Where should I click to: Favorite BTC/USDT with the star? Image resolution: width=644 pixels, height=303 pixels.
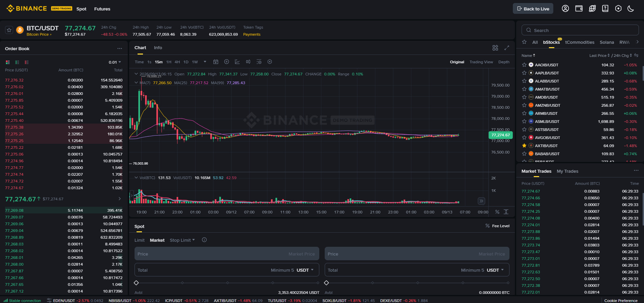(x=9, y=30)
